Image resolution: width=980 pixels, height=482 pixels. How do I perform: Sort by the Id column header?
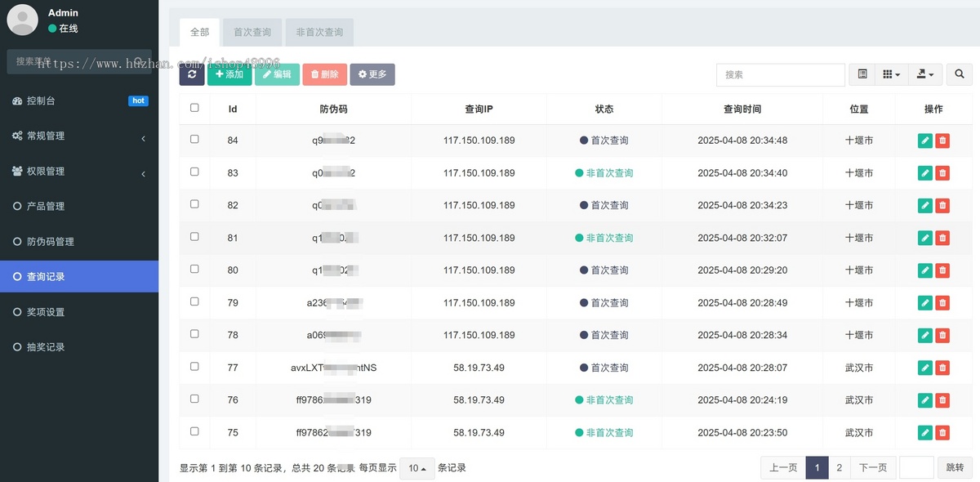233,109
